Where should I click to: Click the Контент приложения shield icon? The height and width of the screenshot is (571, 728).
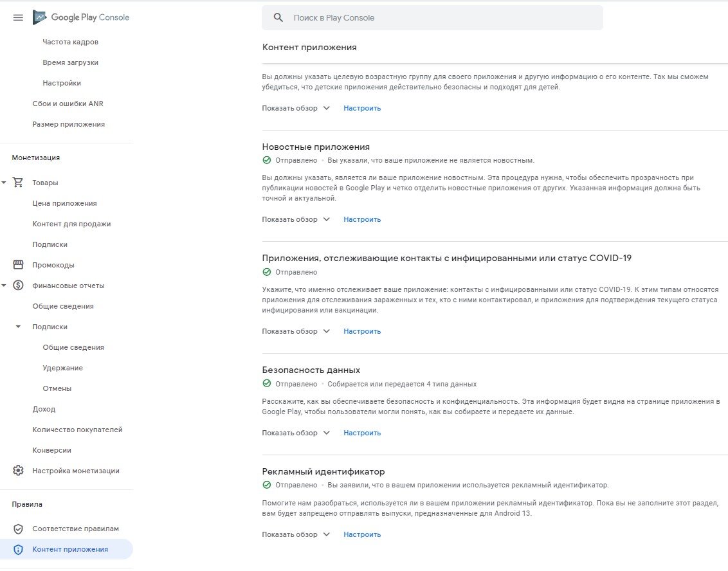(x=17, y=549)
